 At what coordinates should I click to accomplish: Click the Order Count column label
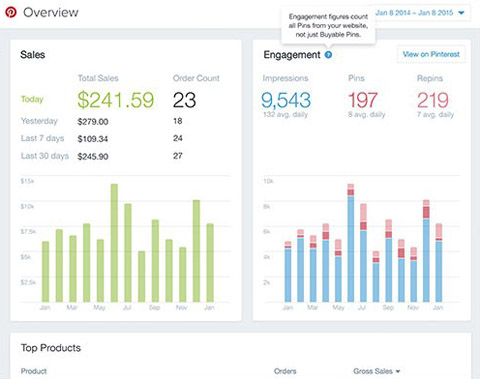[196, 78]
